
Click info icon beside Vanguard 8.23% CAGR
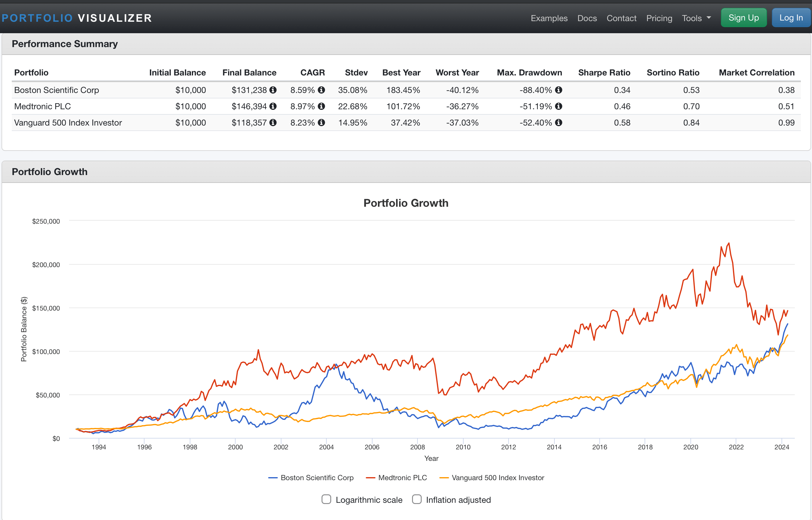(321, 123)
